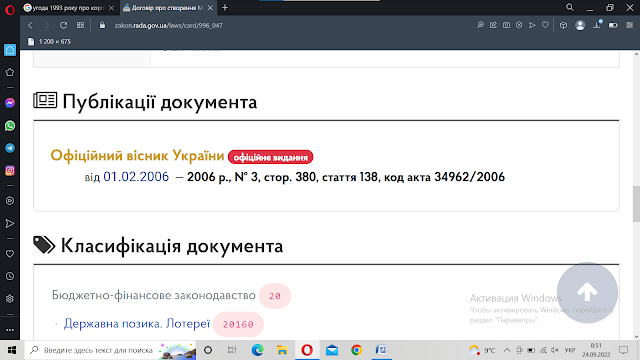Viewport: 640px width, 360px height.
Task: Open the ad blocker shield icon
Action: 519,25
